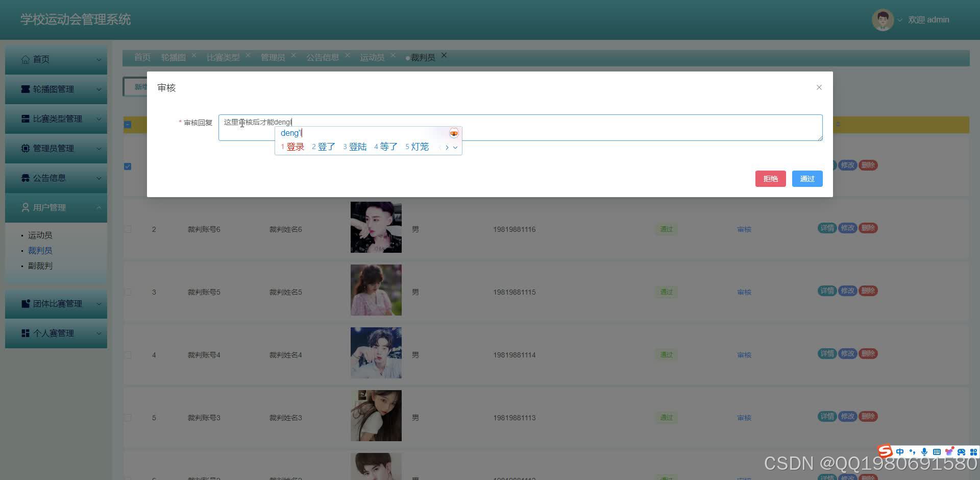Click 删除 button in row 裁判账号3
This screenshot has height=480, width=980.
point(868,416)
